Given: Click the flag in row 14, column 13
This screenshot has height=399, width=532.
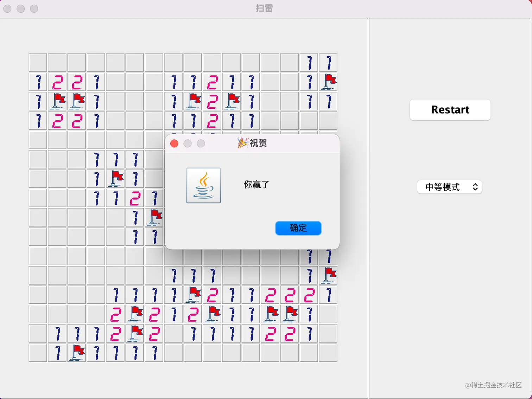Looking at the screenshot, I should click(270, 314).
